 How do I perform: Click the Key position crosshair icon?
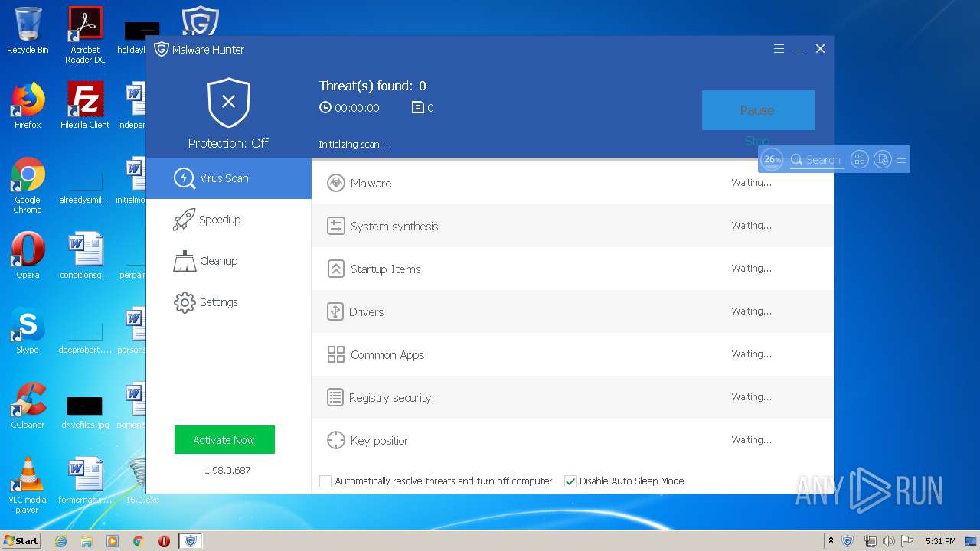[x=335, y=440]
